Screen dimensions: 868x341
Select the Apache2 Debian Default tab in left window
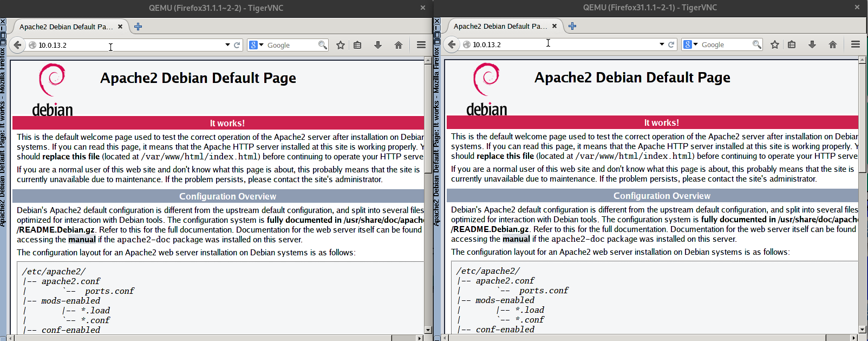[66, 27]
